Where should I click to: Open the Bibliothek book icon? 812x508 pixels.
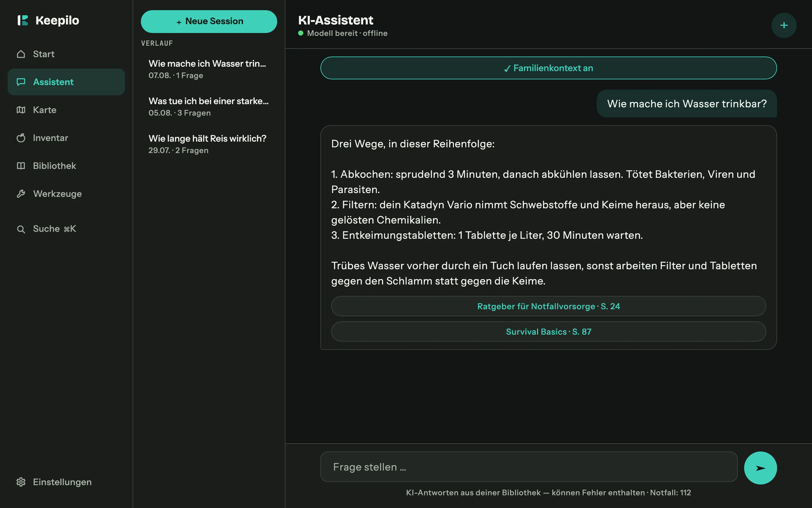(21, 166)
